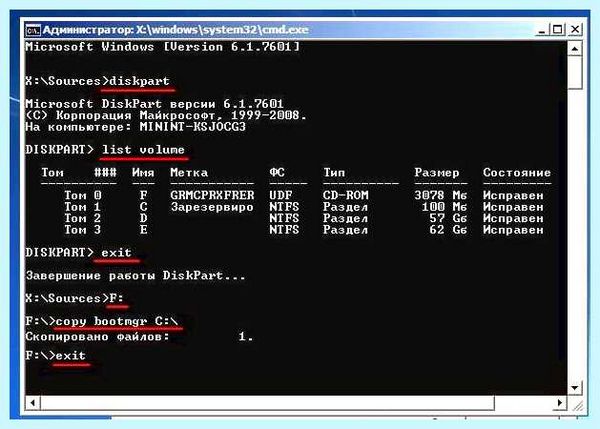Click the final 'exit' command after F:\
The width and height of the screenshot is (600, 429).
(70, 356)
